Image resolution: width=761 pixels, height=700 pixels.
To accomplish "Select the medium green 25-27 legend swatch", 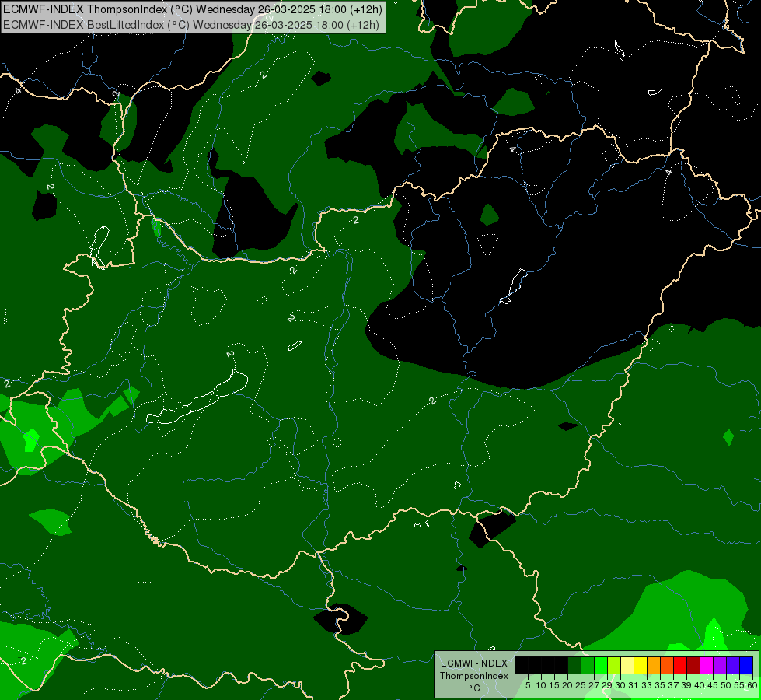I will [x=588, y=665].
